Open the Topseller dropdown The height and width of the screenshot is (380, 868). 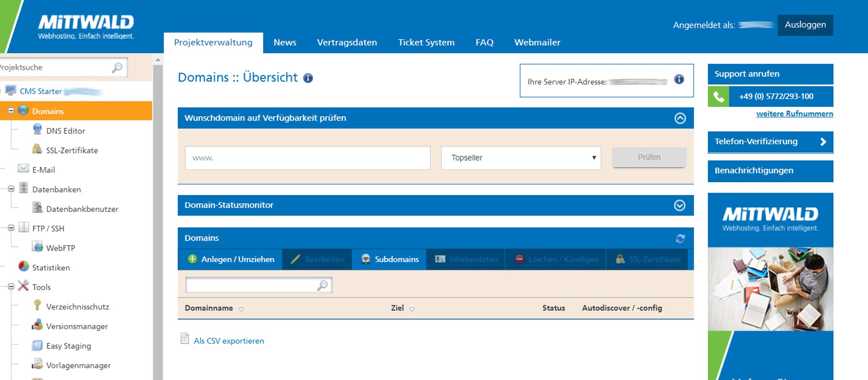[x=521, y=158]
